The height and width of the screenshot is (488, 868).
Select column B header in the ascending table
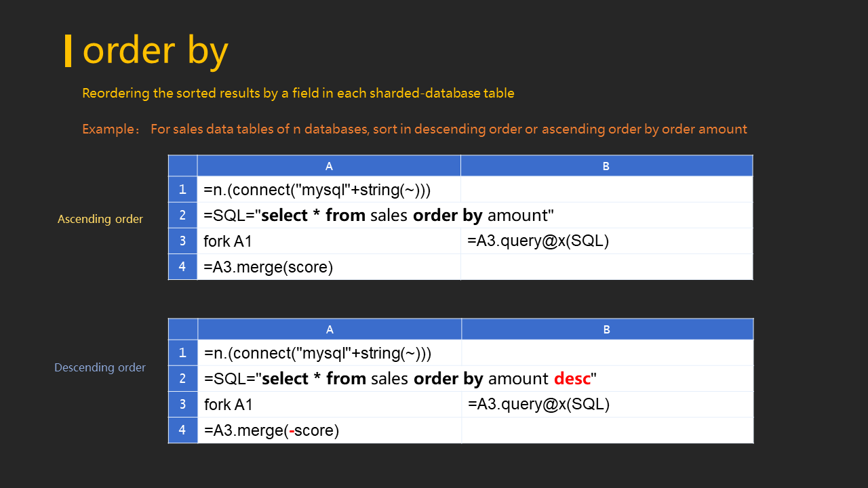click(606, 166)
